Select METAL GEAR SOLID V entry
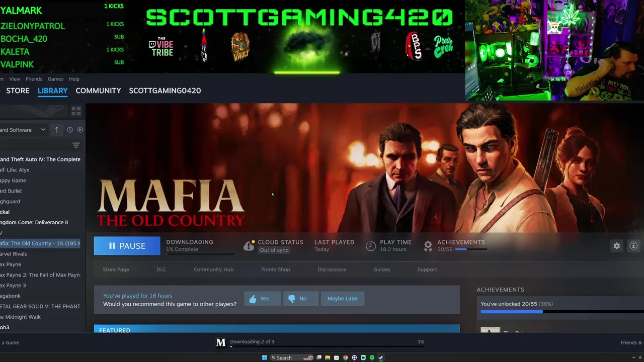Image resolution: width=644 pixels, height=362 pixels. tap(41, 306)
